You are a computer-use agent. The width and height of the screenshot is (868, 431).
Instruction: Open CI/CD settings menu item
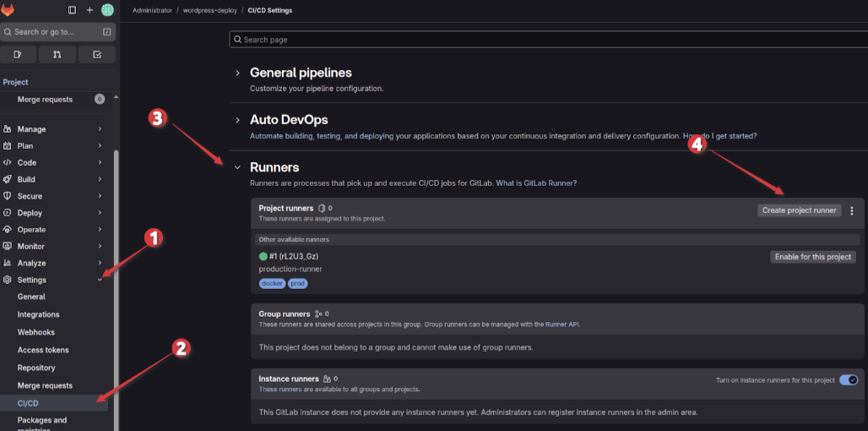(54, 403)
